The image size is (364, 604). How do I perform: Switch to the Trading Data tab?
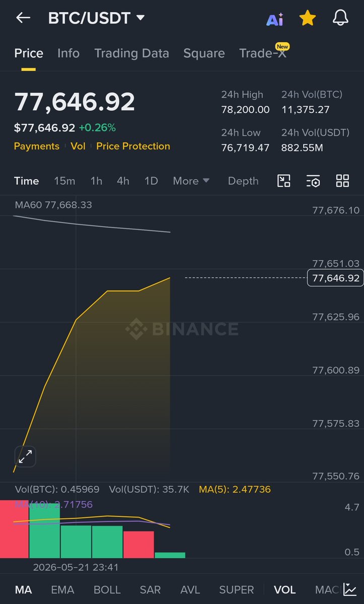coord(131,53)
